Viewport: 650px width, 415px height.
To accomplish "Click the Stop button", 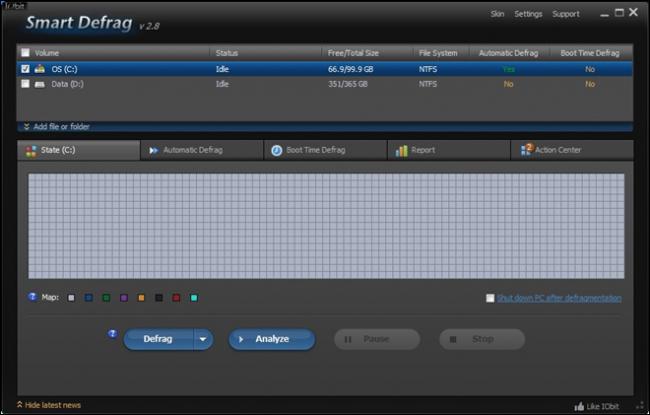I will [482, 339].
